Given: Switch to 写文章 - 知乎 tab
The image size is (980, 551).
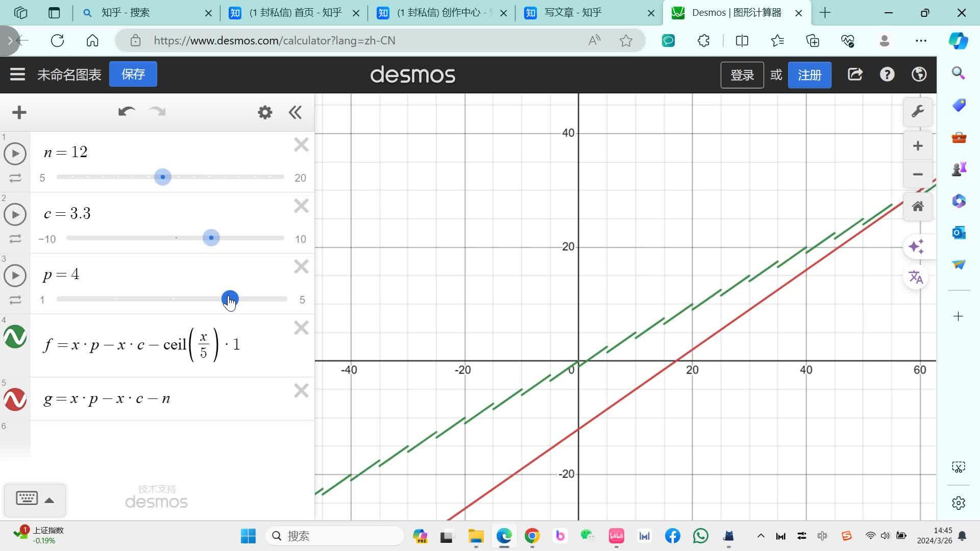Looking at the screenshot, I should 590,13.
